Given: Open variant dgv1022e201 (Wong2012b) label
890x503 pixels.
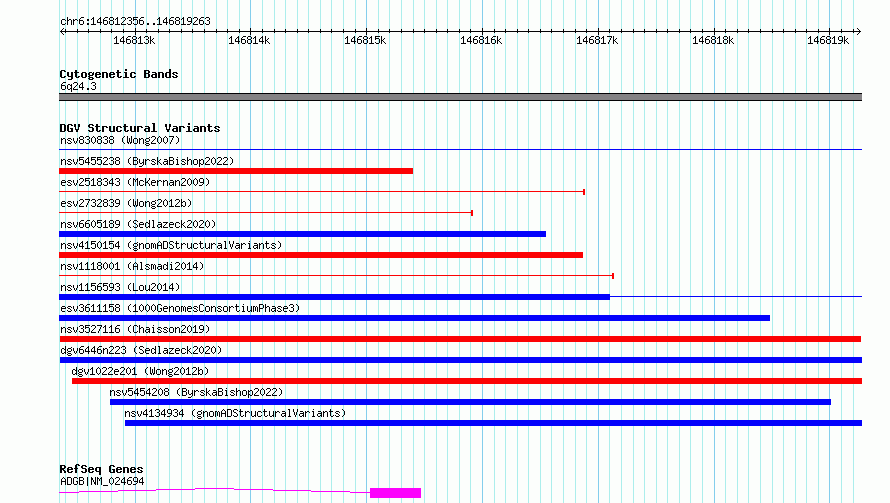Looking at the screenshot, I should 140,371.
